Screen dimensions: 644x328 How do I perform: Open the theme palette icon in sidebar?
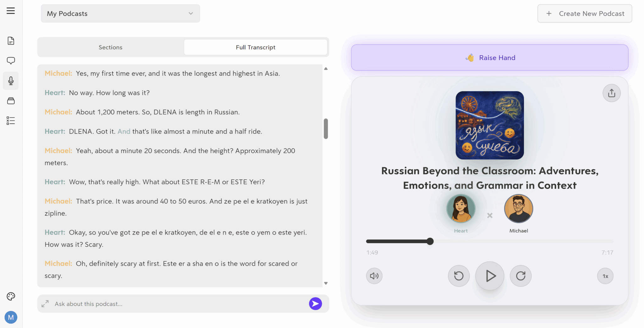pyautogui.click(x=11, y=296)
